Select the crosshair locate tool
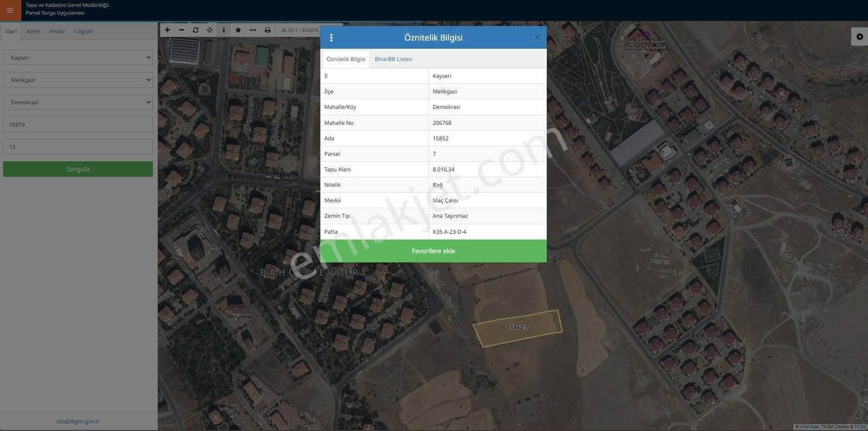Image resolution: width=868 pixels, height=431 pixels. click(210, 30)
